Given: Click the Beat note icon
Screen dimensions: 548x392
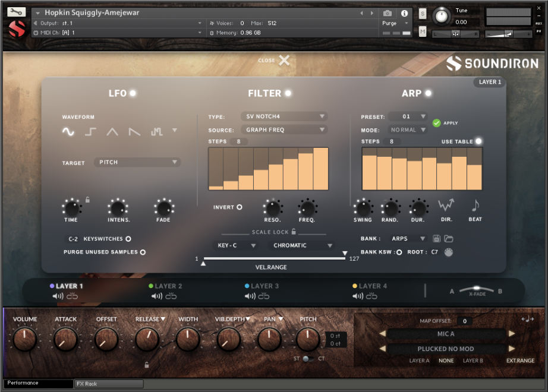Looking at the screenshot, I should 475,206.
